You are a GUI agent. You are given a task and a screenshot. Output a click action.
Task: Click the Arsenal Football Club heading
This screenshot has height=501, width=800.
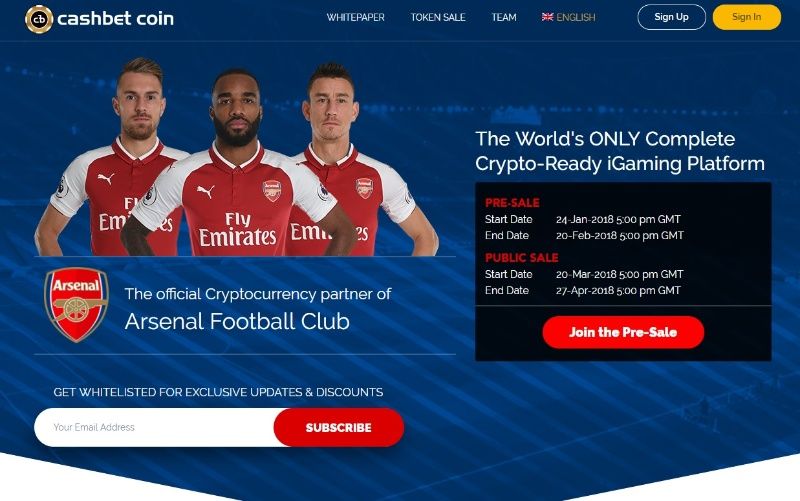click(237, 321)
